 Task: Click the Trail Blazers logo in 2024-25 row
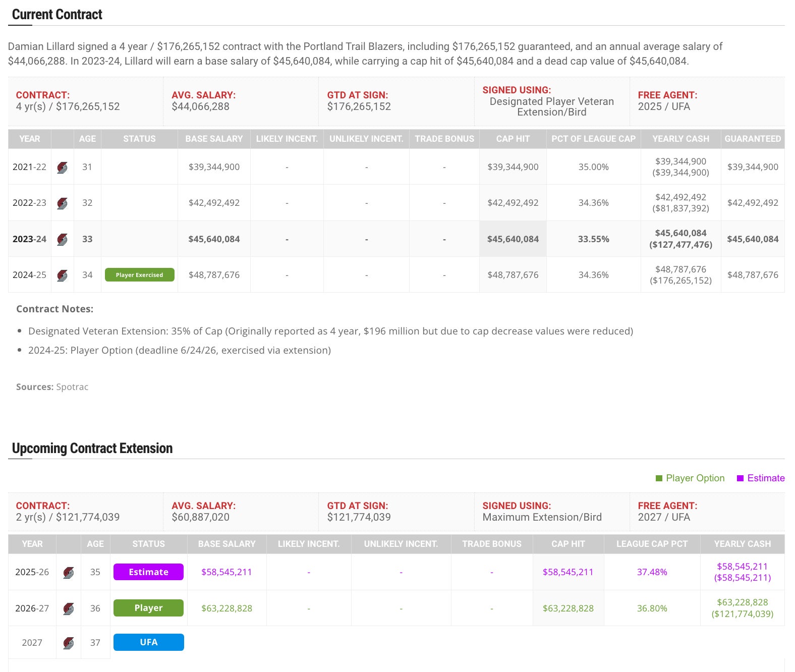coord(63,275)
